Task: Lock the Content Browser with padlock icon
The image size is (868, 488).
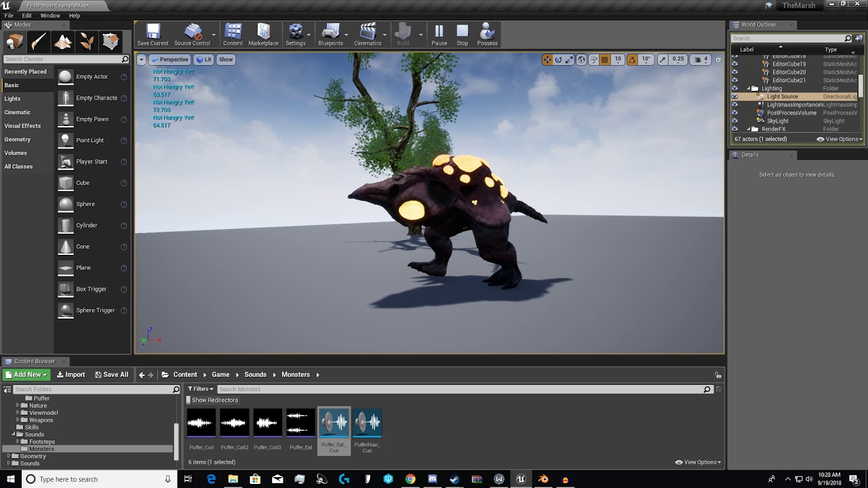Action: (x=718, y=375)
